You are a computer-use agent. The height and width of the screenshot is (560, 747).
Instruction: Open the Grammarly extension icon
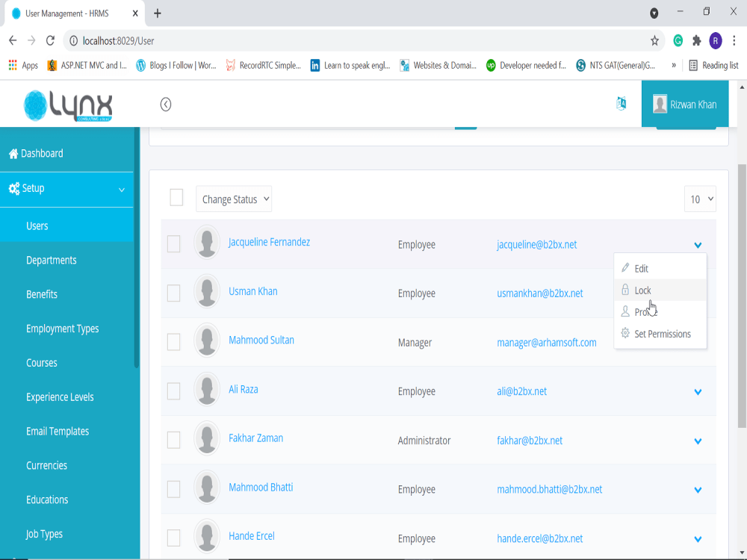click(678, 41)
